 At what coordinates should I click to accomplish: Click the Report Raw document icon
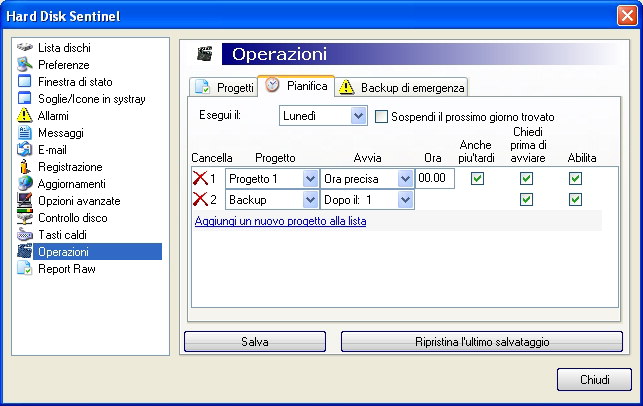pos(25,269)
